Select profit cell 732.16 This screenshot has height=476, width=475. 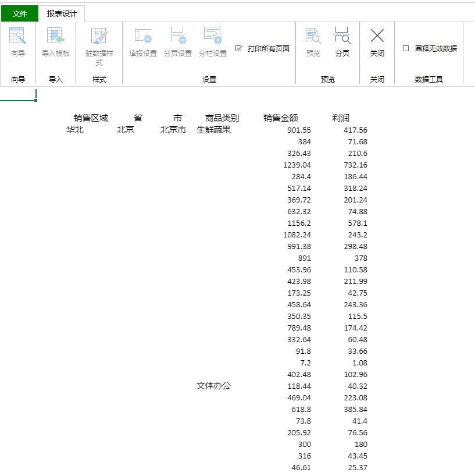[x=355, y=165]
